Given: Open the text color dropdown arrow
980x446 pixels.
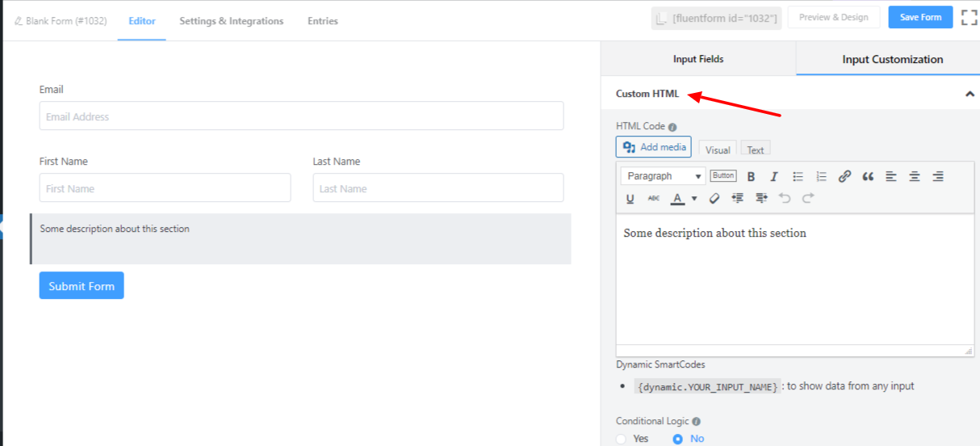Looking at the screenshot, I should [694, 198].
